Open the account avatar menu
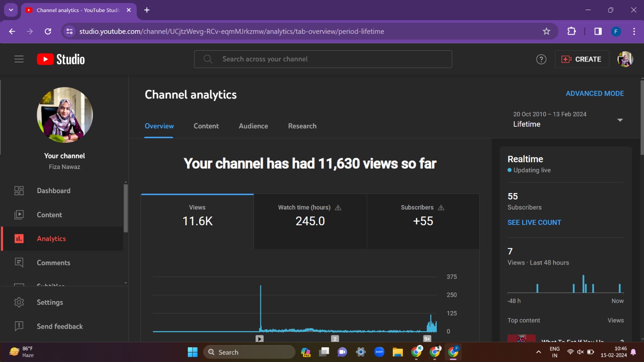Screen dimensions: 644x362 tap(625, 59)
